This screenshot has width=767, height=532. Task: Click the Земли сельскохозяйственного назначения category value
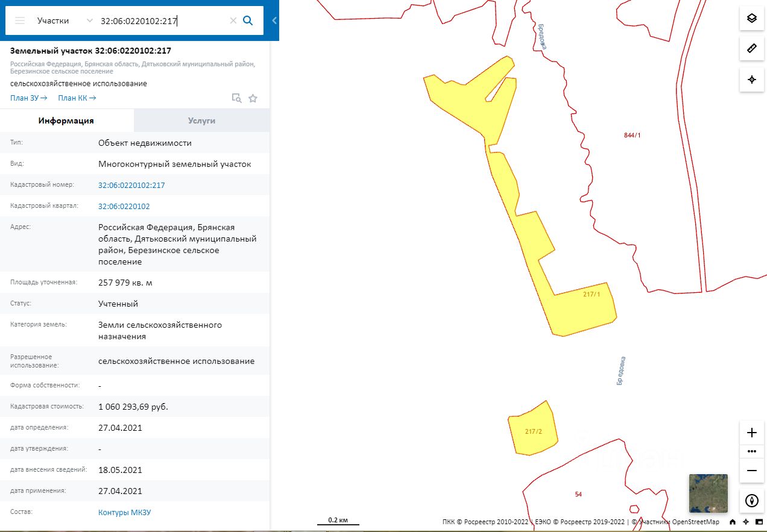click(x=160, y=331)
